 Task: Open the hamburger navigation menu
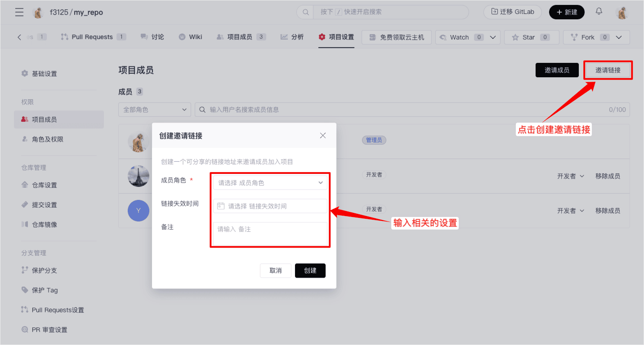coord(19,12)
